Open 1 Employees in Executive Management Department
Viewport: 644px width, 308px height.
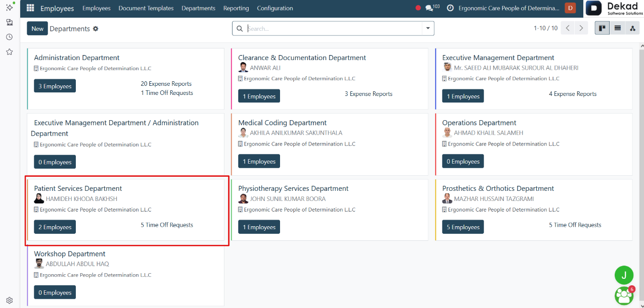[x=463, y=96]
